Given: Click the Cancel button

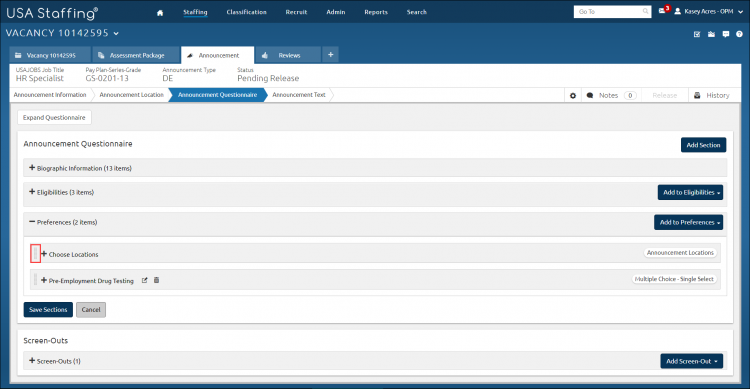Looking at the screenshot, I should tap(91, 310).
